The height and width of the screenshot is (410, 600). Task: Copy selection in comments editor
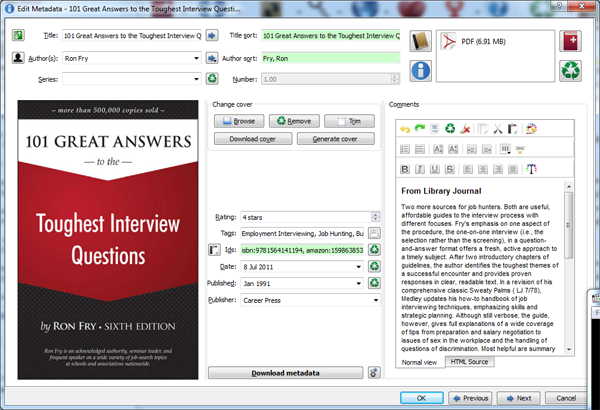(483, 129)
